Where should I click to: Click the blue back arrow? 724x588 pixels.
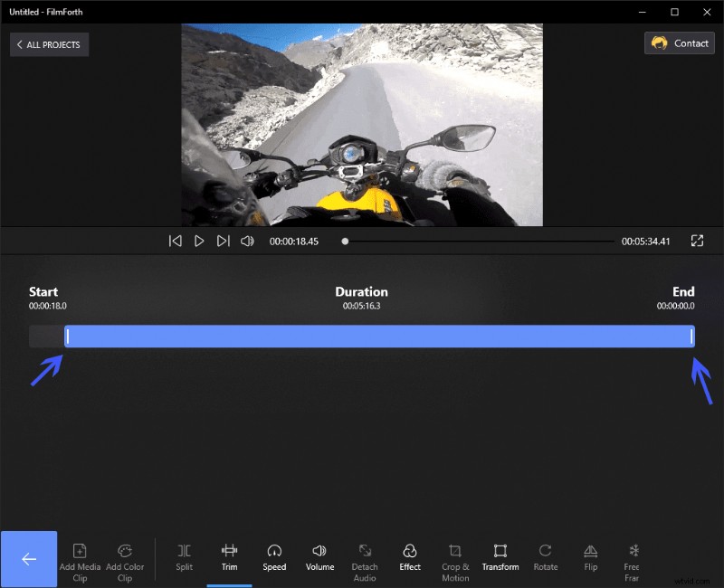(29, 558)
